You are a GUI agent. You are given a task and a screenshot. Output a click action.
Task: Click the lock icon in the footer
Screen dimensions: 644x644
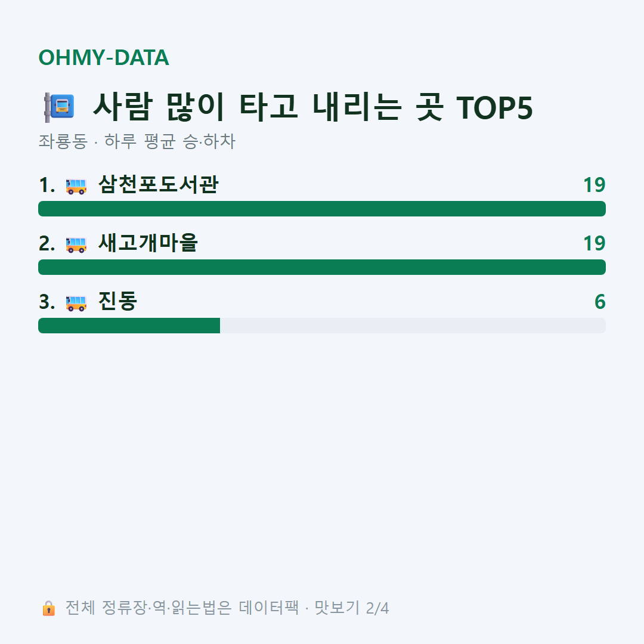coord(48,608)
